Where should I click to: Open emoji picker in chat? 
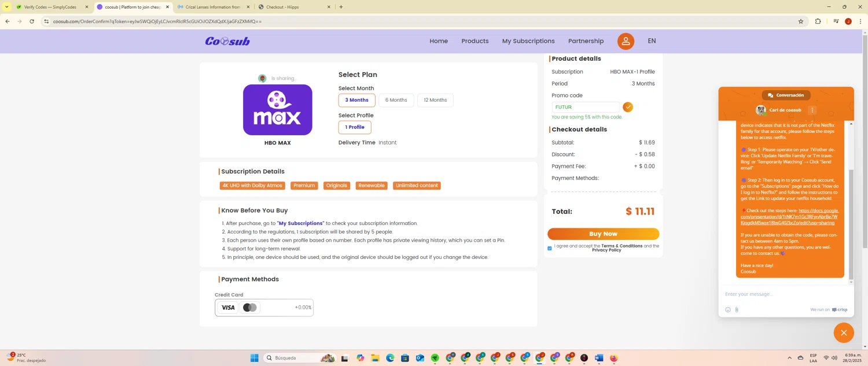pyautogui.click(x=728, y=310)
